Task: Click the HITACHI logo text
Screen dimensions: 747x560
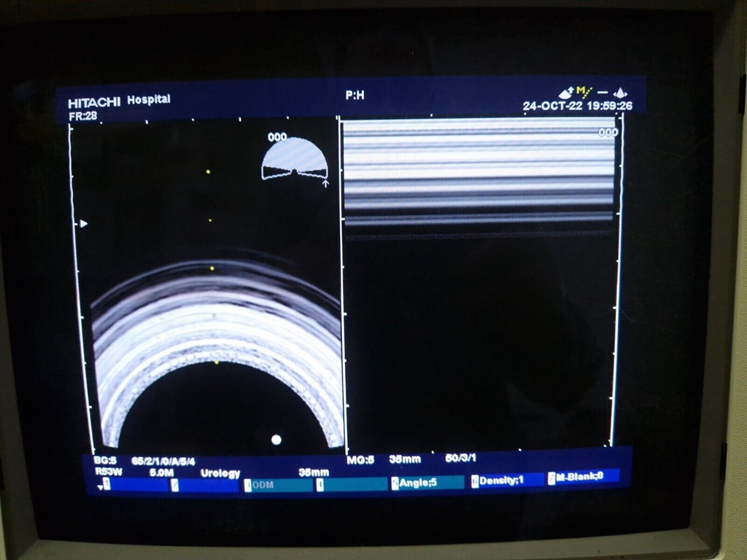Action: coord(94,103)
